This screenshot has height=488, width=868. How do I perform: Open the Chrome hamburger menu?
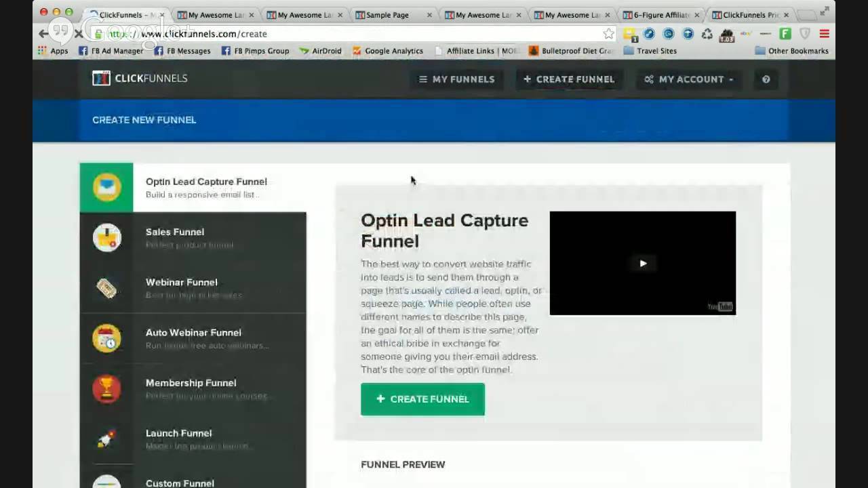tap(825, 34)
